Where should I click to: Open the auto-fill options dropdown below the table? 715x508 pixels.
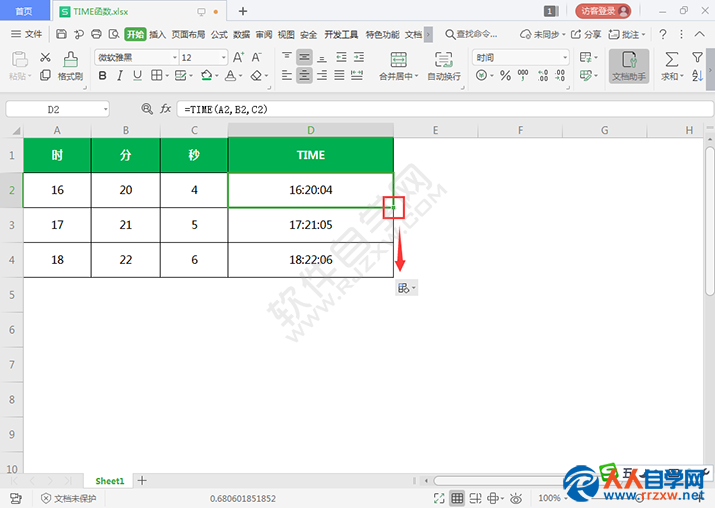[x=406, y=288]
